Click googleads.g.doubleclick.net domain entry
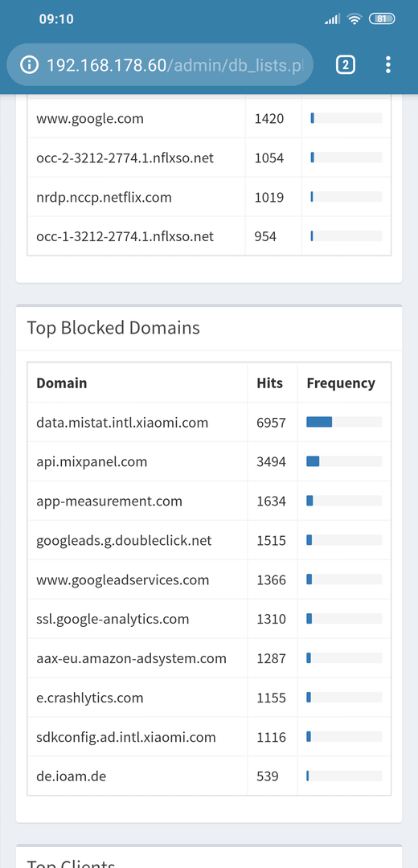The image size is (418, 868). click(124, 540)
